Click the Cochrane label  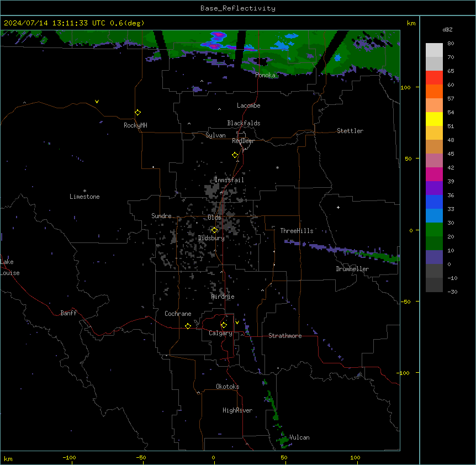(x=178, y=314)
